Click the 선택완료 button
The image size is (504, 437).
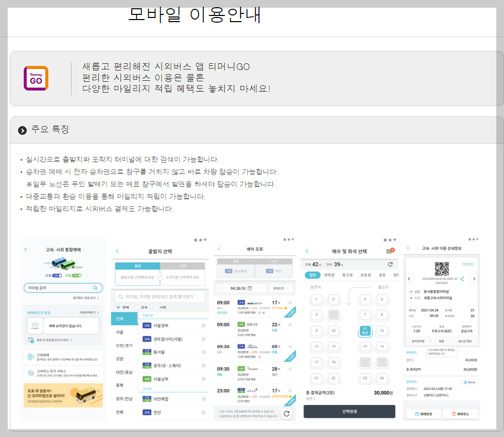click(350, 411)
